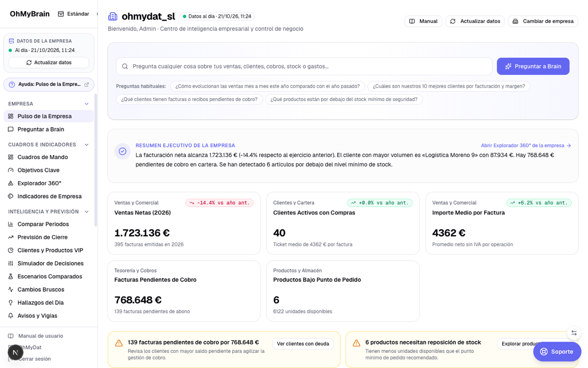Image resolution: width=588 pixels, height=368 pixels.
Task: Click the Cambios Bruscos pulse icon
Action: (x=11, y=289)
